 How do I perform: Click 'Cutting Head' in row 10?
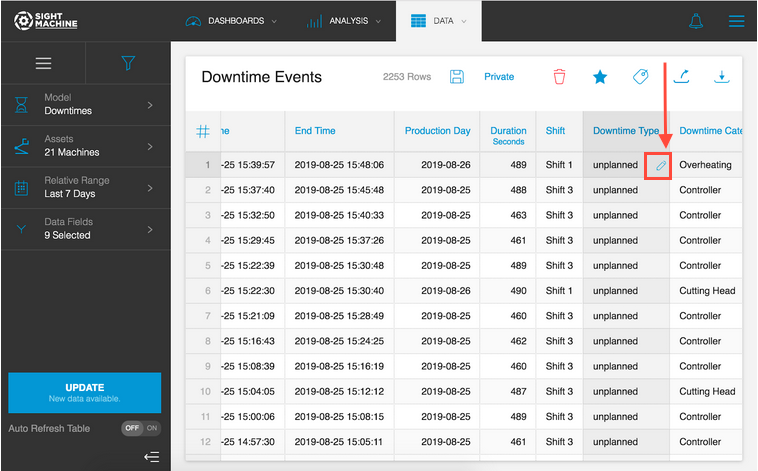coord(707,391)
